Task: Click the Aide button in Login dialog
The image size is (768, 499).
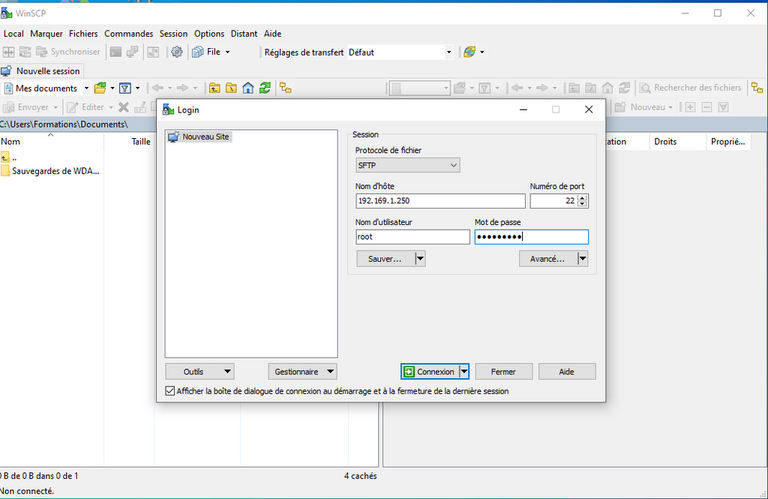Action: pos(567,372)
